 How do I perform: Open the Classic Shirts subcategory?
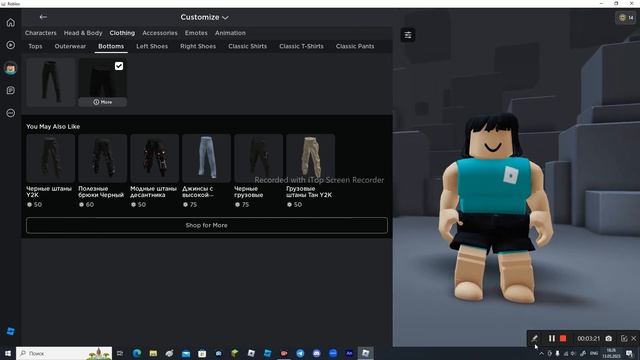tap(247, 46)
